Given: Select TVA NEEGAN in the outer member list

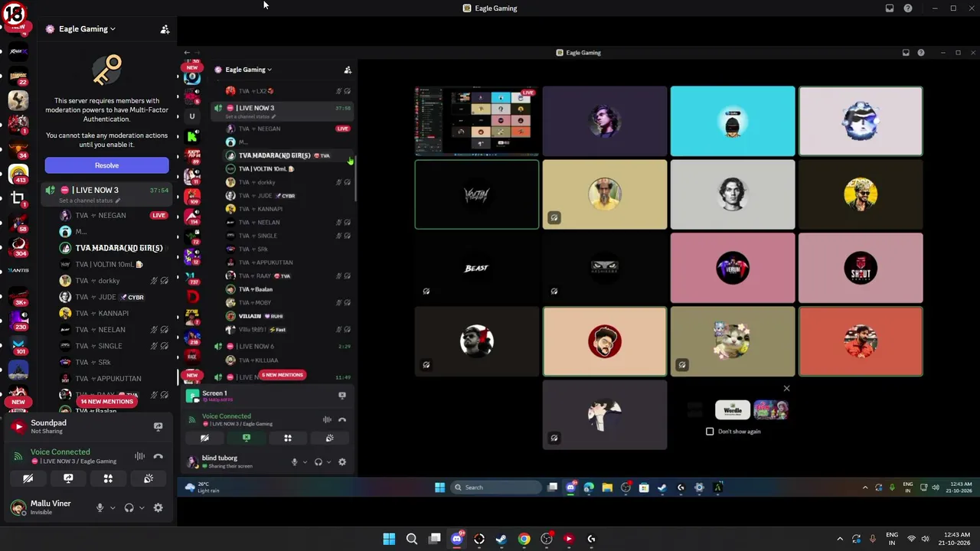Looking at the screenshot, I should pos(114,216).
